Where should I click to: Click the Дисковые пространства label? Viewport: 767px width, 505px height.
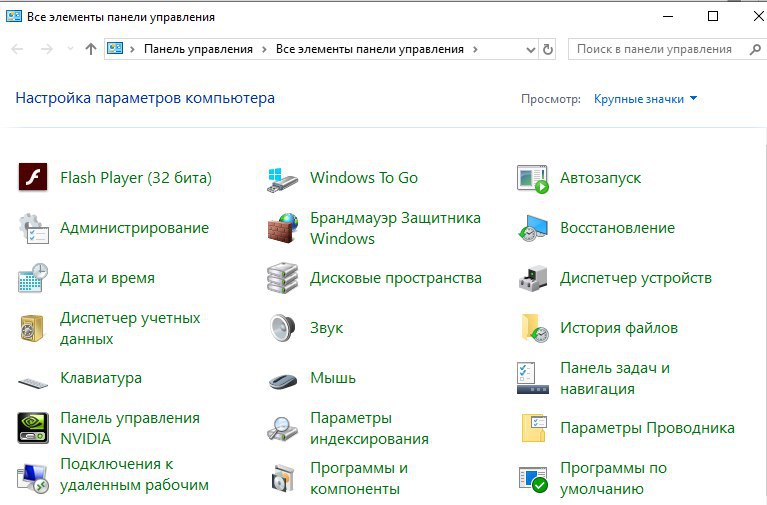[396, 278]
